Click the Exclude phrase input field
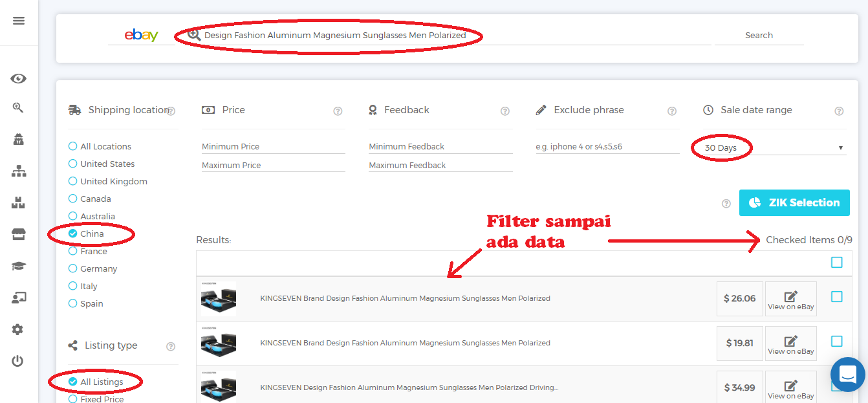The height and width of the screenshot is (403, 868). [x=607, y=147]
